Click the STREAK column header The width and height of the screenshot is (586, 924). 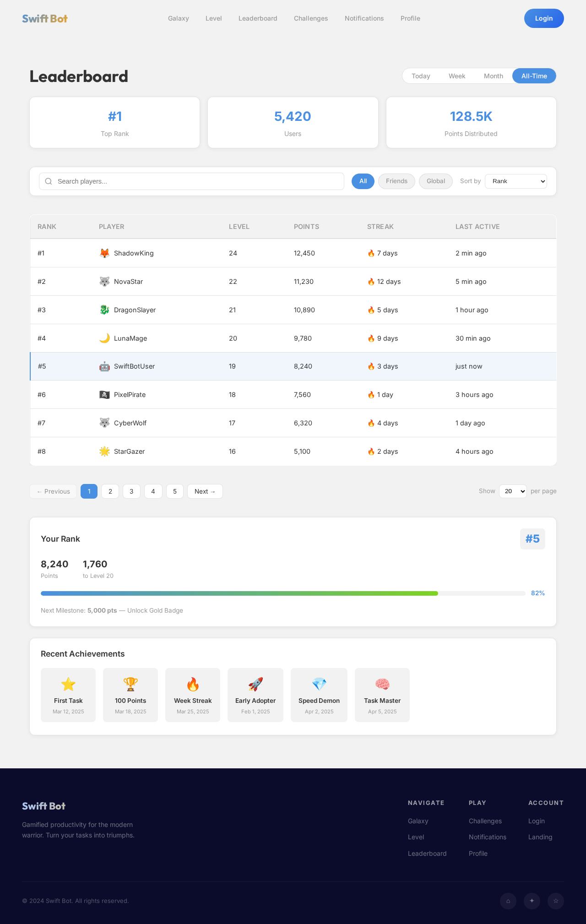click(380, 227)
